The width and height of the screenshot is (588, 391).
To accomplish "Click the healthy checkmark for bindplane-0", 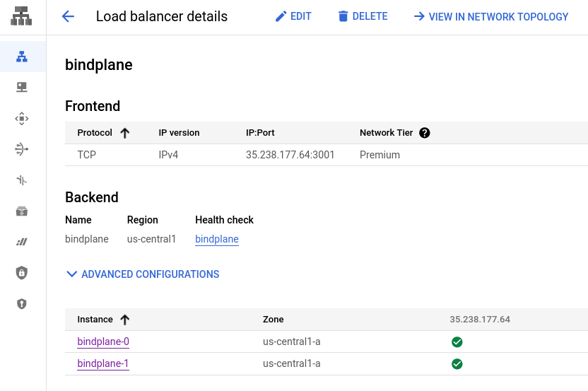I will coord(457,342).
